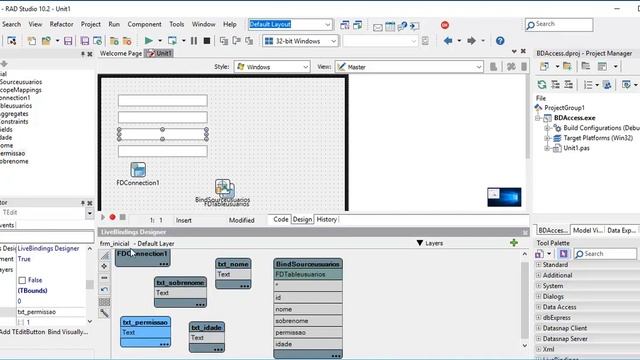Image resolution: width=640 pixels, height=360 pixels.
Task: Switch to the Welcome Page tab
Action: click(x=121, y=53)
